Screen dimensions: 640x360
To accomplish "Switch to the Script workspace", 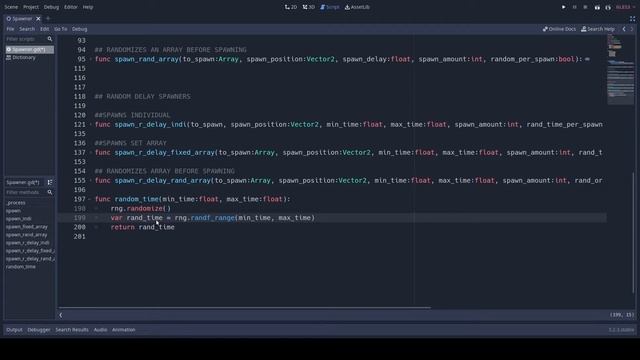I will (x=330, y=7).
